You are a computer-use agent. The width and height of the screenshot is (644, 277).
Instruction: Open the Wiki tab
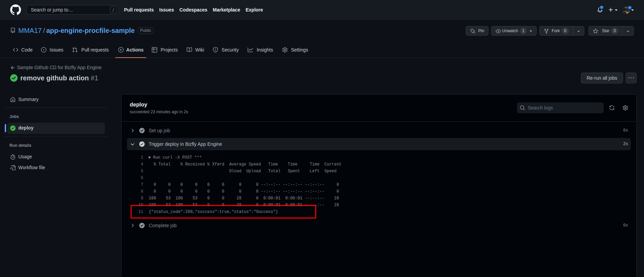196,50
